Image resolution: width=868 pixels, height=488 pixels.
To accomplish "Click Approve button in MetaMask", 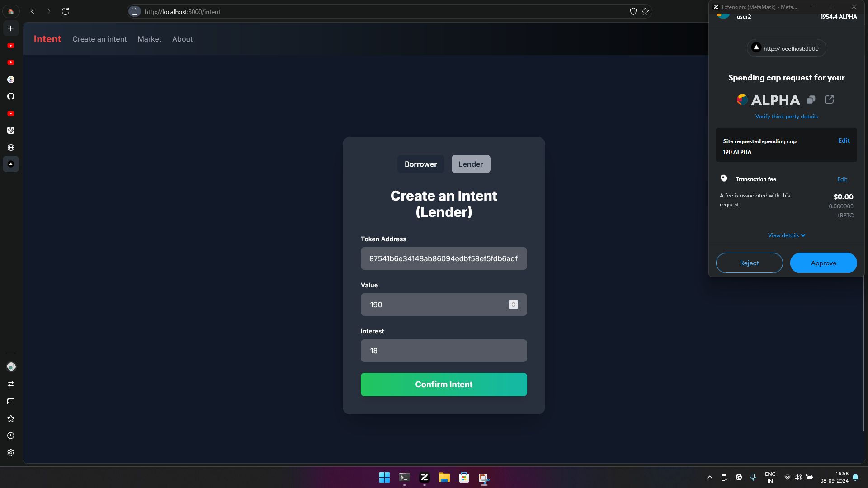I will click(x=823, y=262).
